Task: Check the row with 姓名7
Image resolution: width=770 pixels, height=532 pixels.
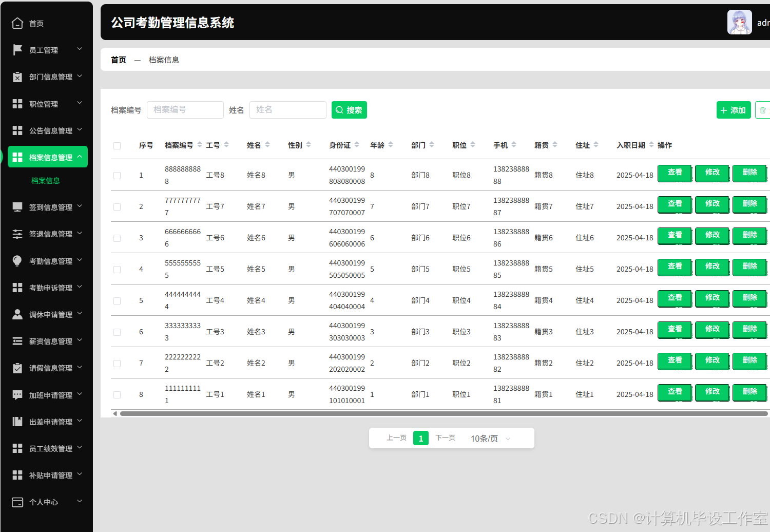Action: 117,206
